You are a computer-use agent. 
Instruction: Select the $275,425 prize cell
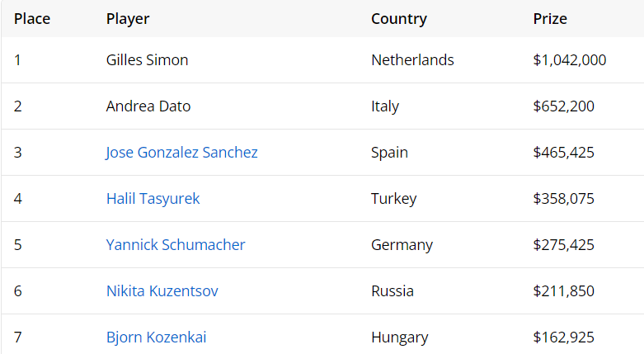pyautogui.click(x=563, y=245)
